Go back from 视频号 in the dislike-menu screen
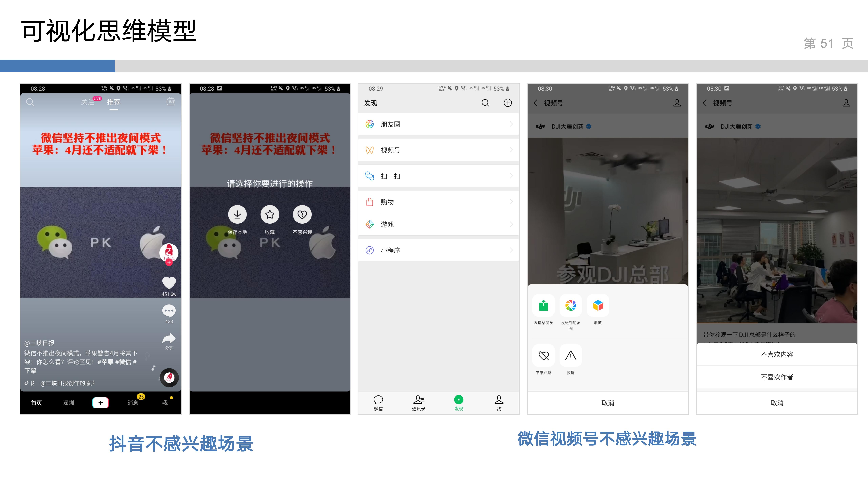 pyautogui.click(x=705, y=103)
